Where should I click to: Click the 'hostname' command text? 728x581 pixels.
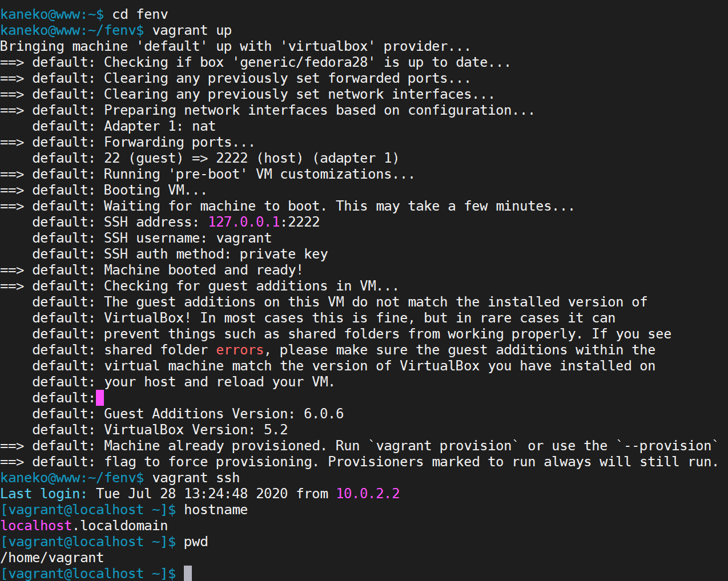click(216, 510)
